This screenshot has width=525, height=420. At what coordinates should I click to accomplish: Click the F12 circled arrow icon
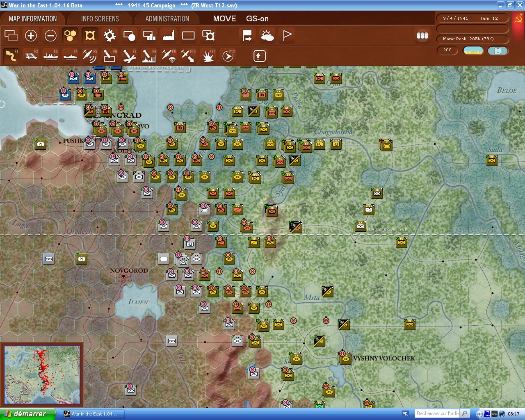pyautogui.click(x=228, y=55)
